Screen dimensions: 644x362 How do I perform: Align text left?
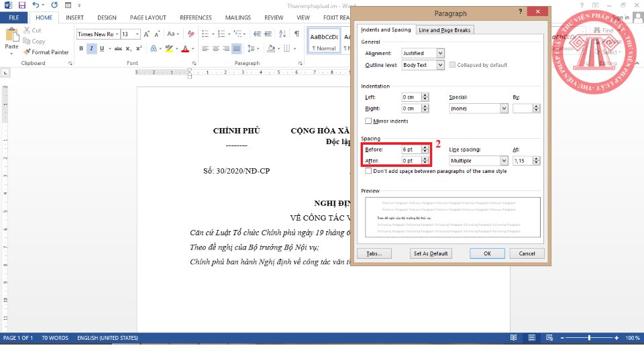pyautogui.click(x=205, y=48)
